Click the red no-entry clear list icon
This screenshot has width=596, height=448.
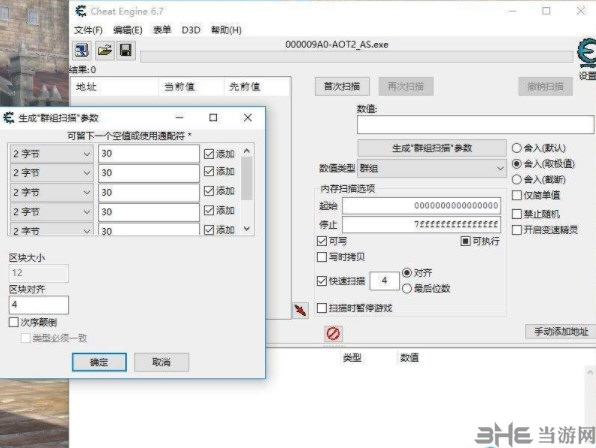(x=333, y=334)
